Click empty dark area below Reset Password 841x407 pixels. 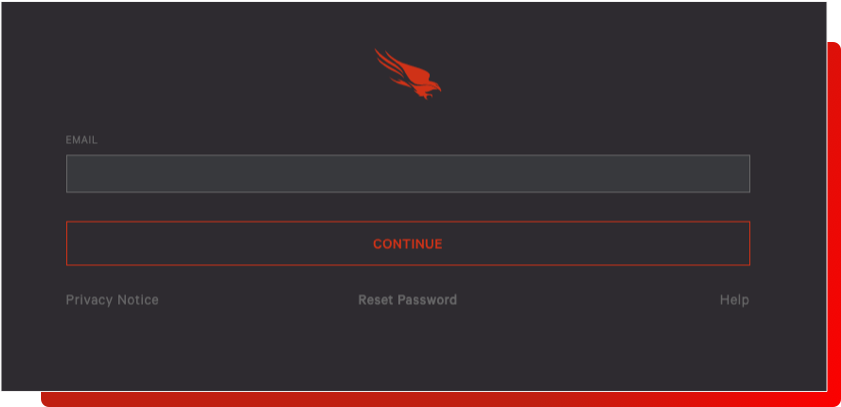pyautogui.click(x=408, y=349)
